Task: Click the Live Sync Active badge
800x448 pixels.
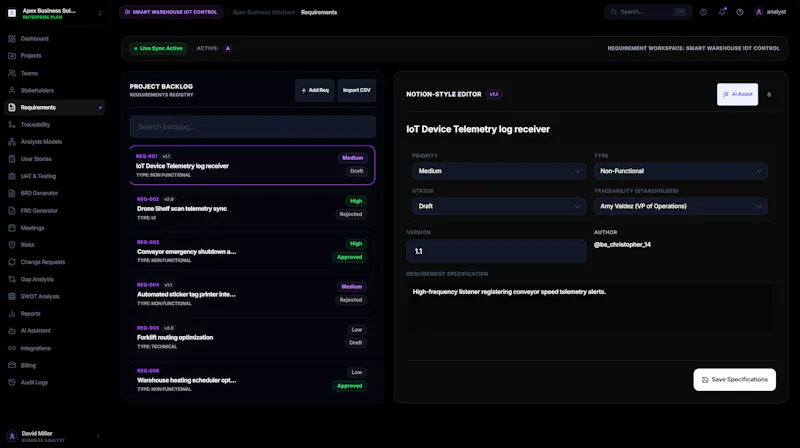Action: point(159,48)
